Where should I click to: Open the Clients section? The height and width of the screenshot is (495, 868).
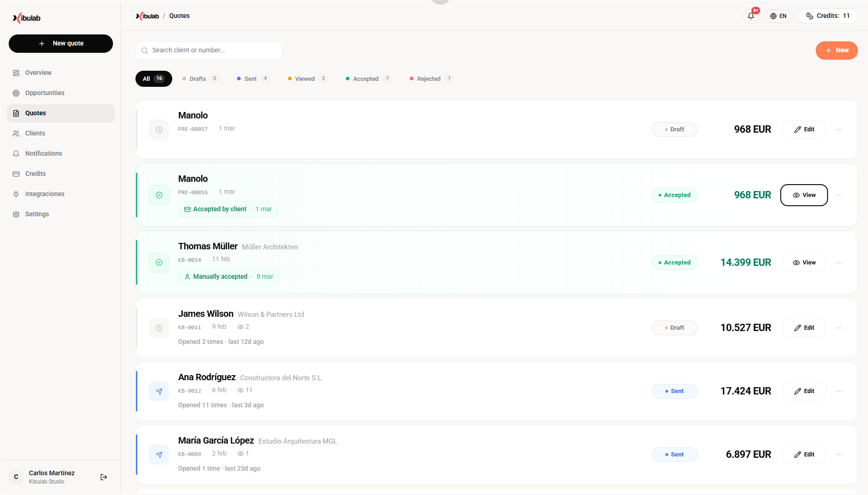tap(35, 133)
